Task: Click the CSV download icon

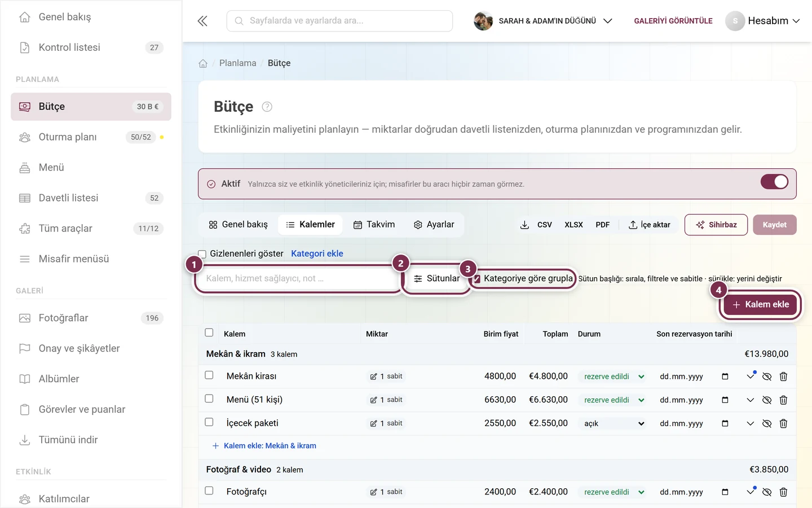Action: tap(524, 225)
